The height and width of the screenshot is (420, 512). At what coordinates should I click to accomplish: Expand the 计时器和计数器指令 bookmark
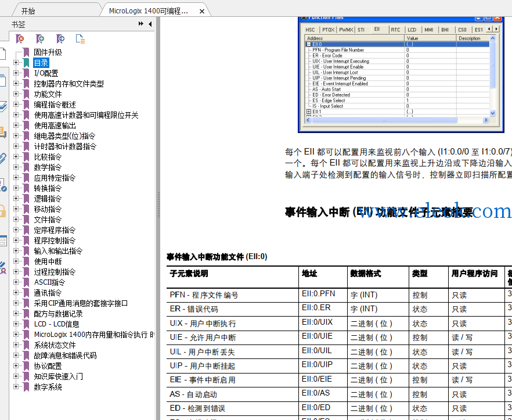click(16, 146)
